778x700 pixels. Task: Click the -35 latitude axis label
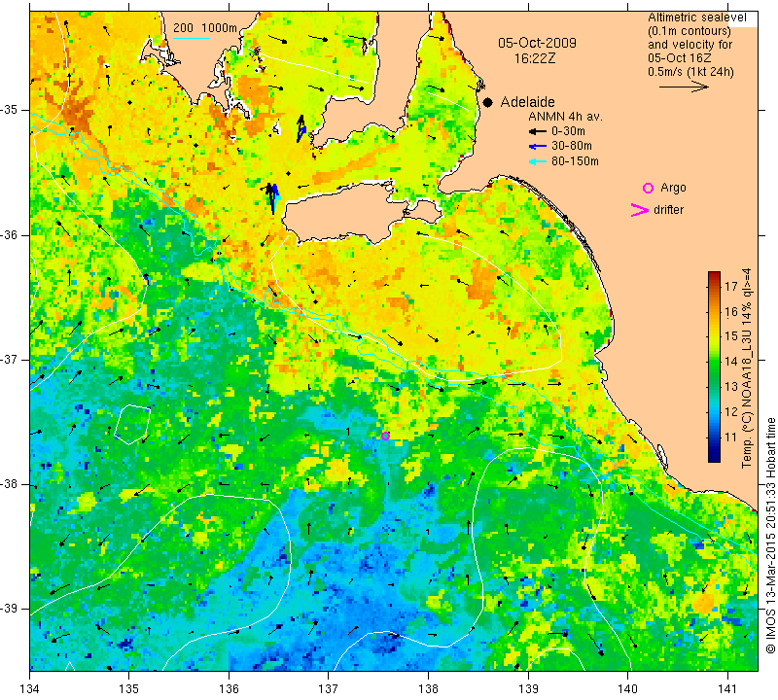point(9,110)
